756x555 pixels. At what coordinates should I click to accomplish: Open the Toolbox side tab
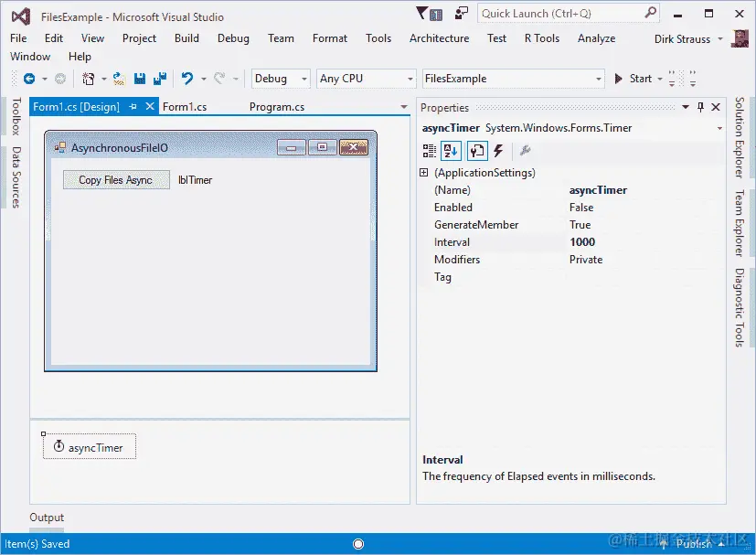click(16, 116)
